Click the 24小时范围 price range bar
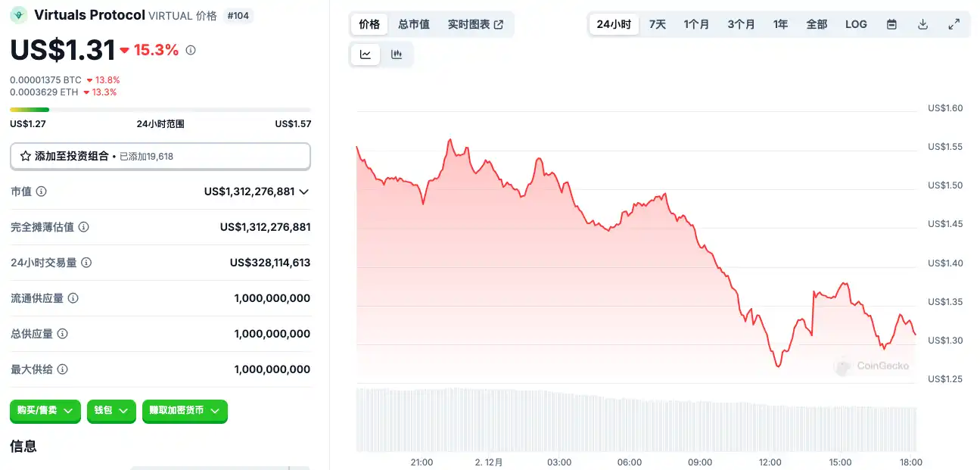Viewport: 980px width, 470px height. [160, 110]
